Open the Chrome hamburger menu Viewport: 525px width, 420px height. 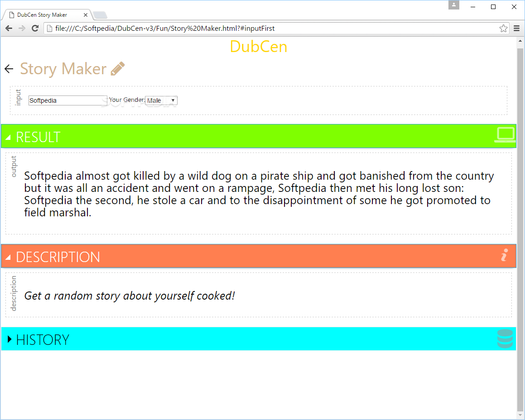517,29
